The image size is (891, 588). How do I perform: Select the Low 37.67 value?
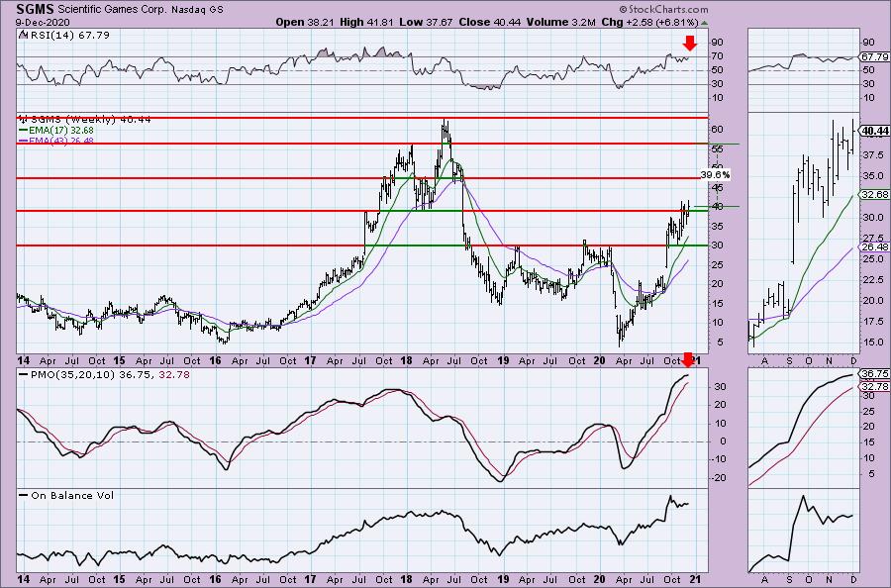pyautogui.click(x=426, y=22)
